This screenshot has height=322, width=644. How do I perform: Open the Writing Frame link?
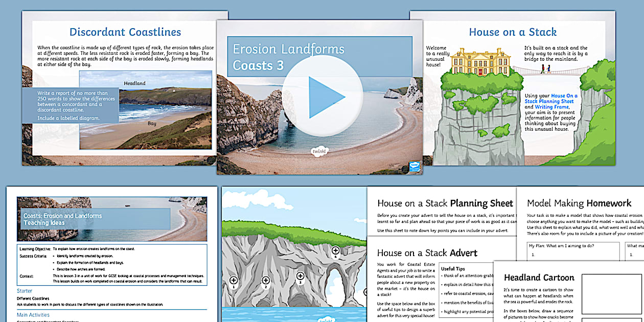tap(552, 107)
